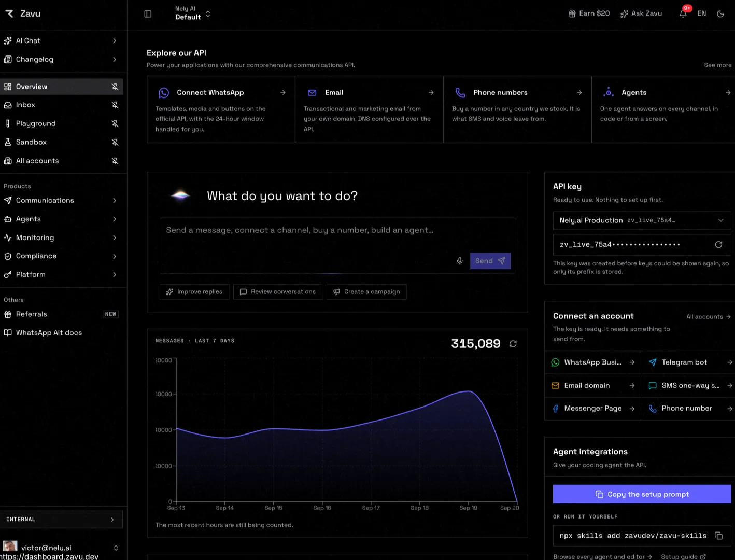Unpin Playground from the sidebar
Viewport: 735px width, 560px height.
pos(115,123)
